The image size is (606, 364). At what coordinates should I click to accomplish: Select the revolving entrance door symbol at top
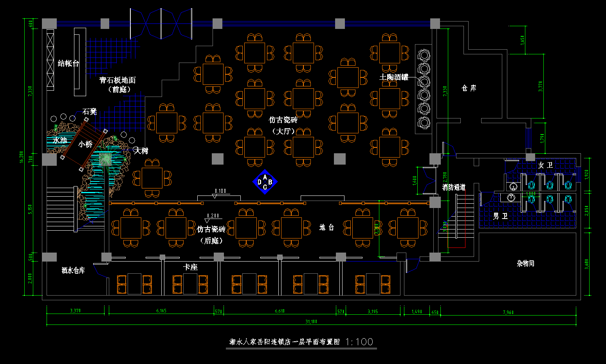[161, 24]
